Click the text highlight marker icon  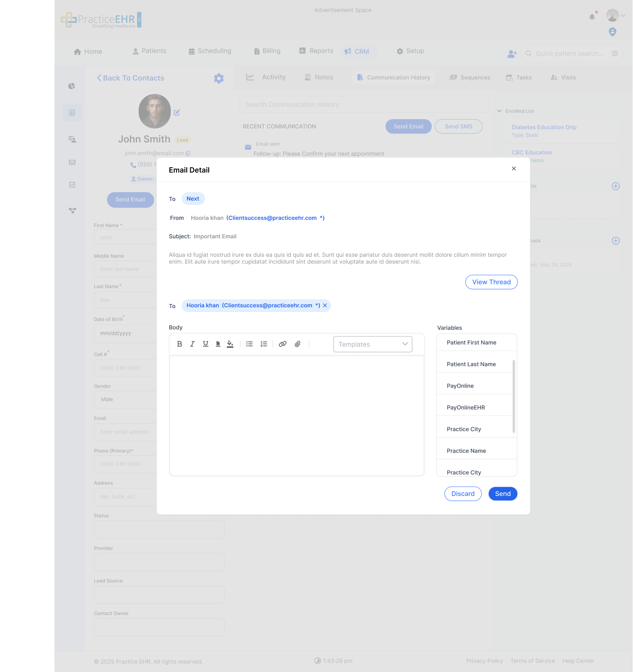pos(218,344)
